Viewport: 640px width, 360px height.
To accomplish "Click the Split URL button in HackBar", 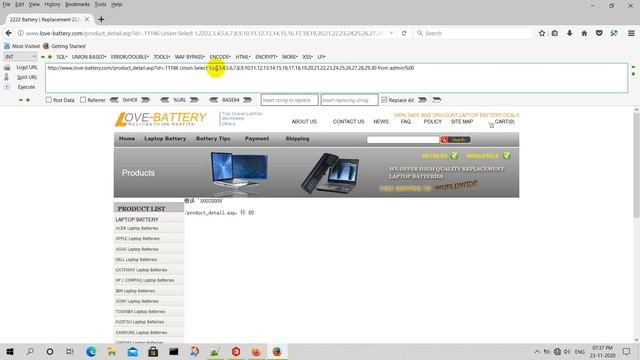I will 27,77.
